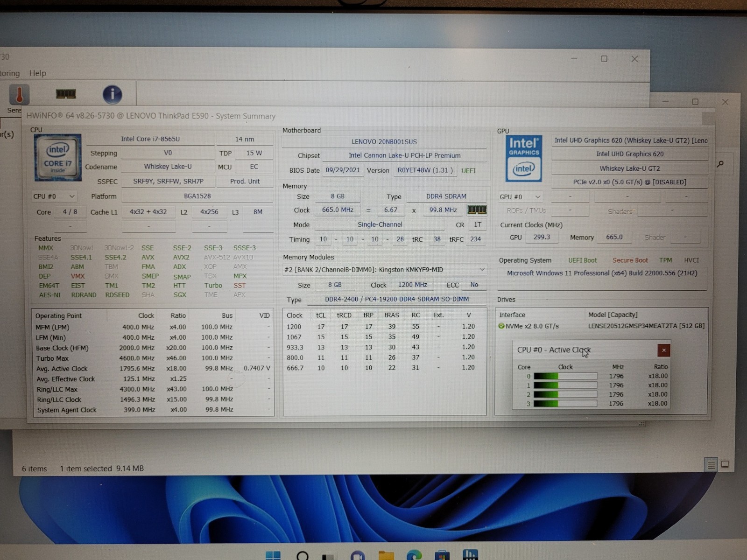Click the BGA1528 platform value
This screenshot has height=560, width=747.
197,196
